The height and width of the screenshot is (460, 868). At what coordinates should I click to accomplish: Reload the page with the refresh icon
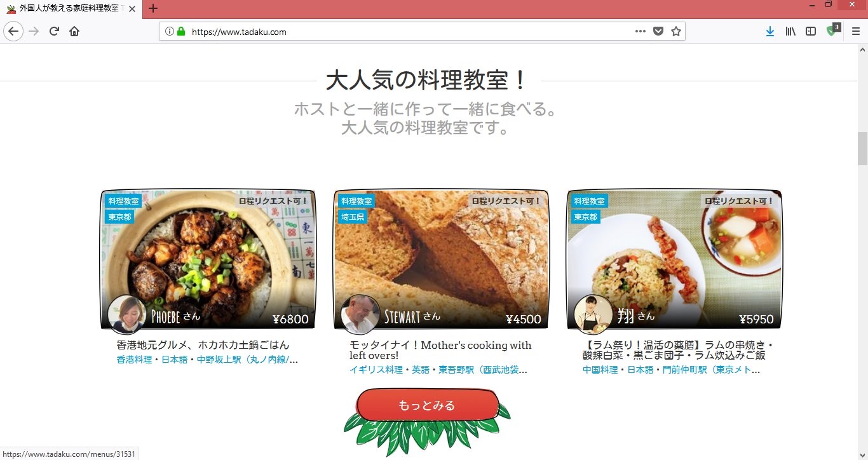54,31
